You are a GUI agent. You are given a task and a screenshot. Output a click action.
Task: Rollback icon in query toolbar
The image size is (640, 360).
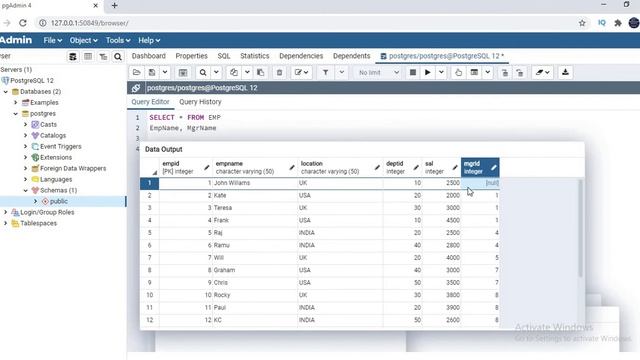pos(520,73)
